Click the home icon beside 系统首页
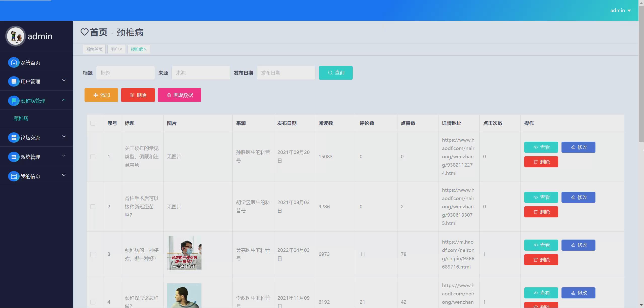644x308 pixels. 14,62
